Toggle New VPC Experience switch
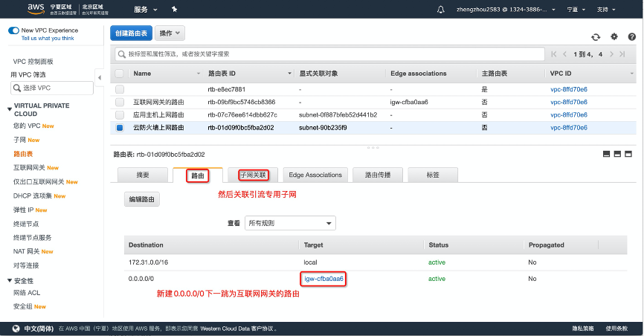This screenshot has width=644, height=336. (13, 30)
